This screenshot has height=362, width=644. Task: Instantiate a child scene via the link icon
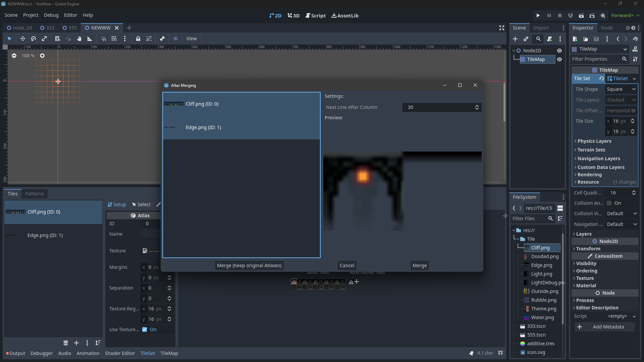click(526, 39)
